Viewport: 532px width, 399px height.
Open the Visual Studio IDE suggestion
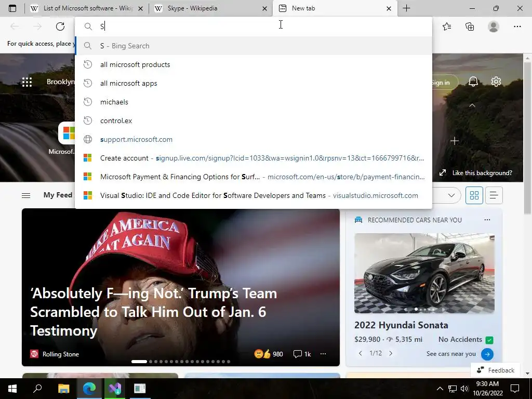tap(254, 195)
